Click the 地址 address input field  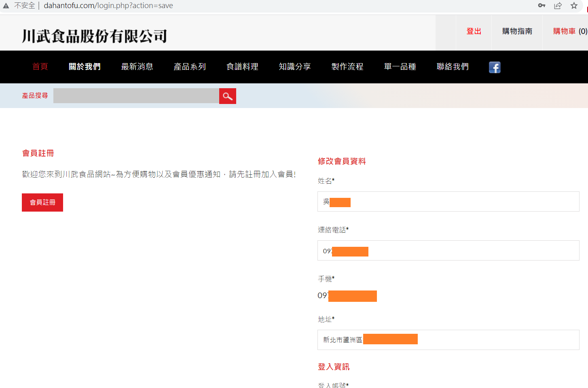448,340
